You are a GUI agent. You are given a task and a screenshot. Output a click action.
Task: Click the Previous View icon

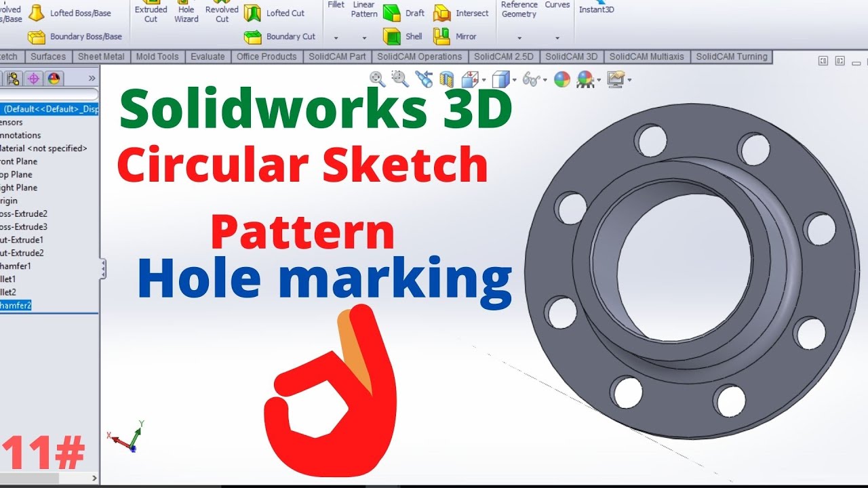click(424, 79)
